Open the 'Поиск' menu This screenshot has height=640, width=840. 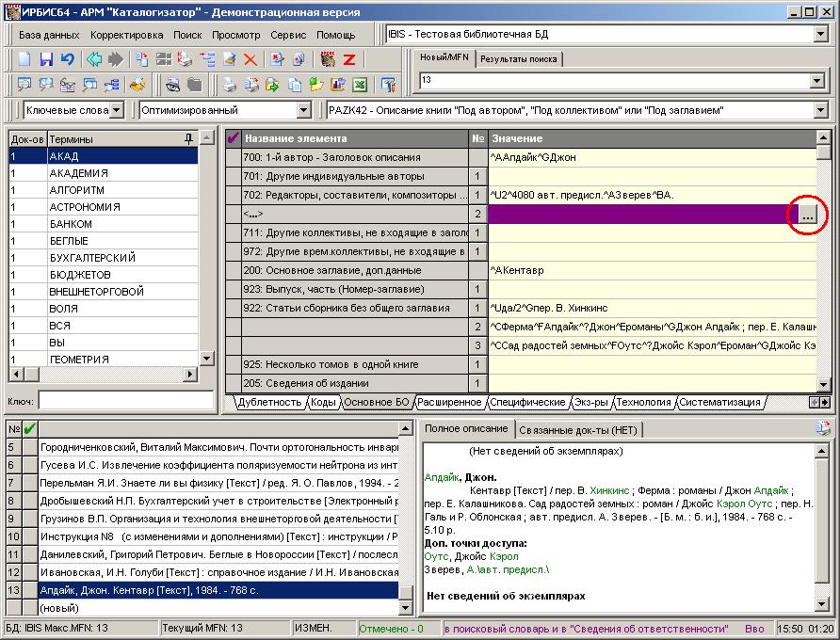[x=187, y=35]
